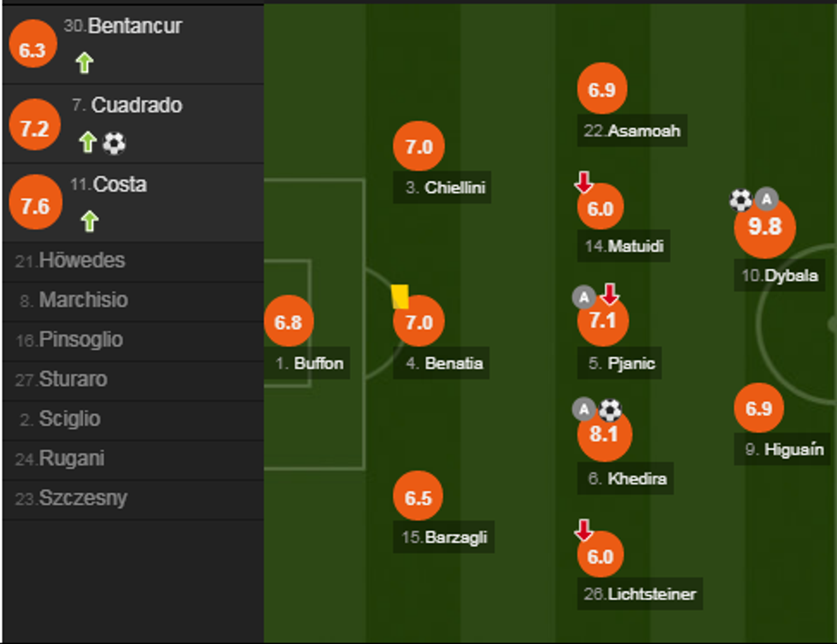Screen dimensions: 837x644
Task: Click the goal icon beside Cuadrado
Action: point(114,143)
